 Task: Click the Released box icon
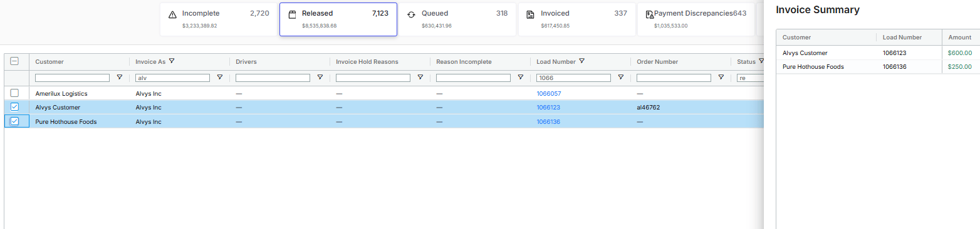coord(292,14)
